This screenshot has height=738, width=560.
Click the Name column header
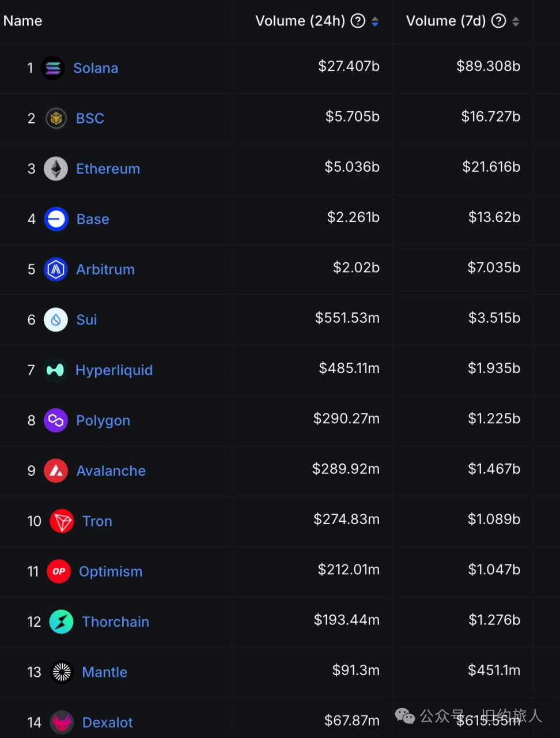23,21
